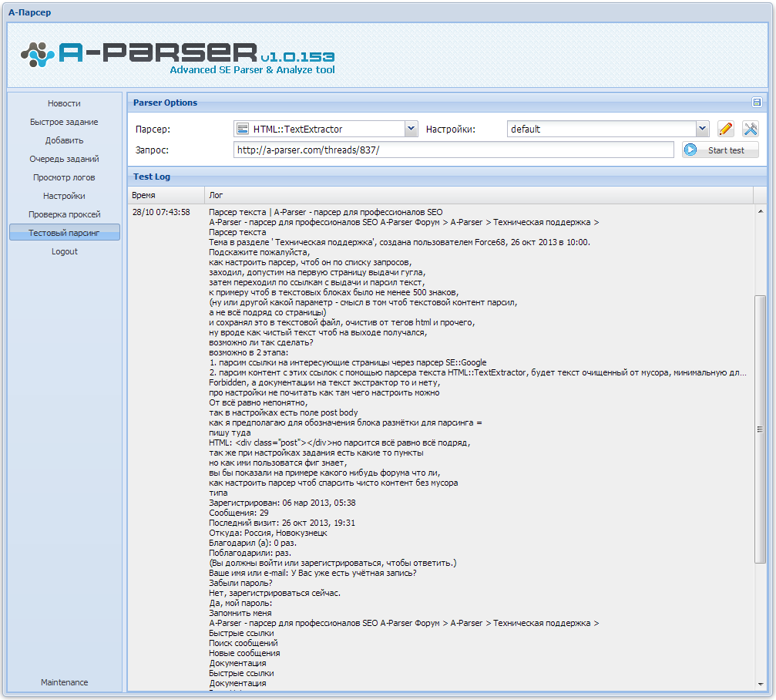
Task: Open Проверка проксей section
Action: (x=64, y=214)
